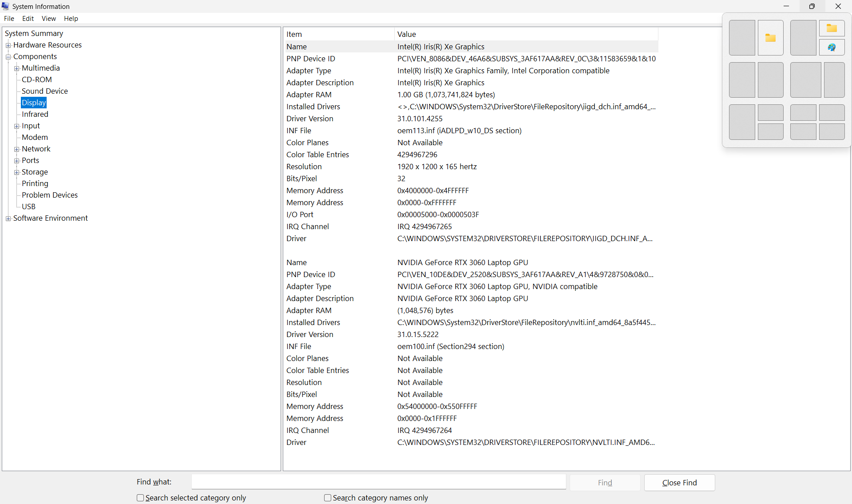Expand the Multimedia subcategory
The height and width of the screenshot is (504, 852).
[x=16, y=68]
